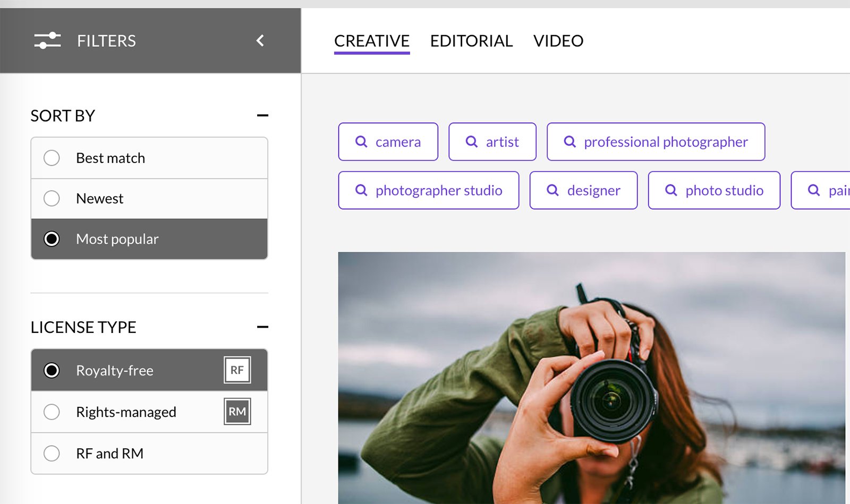Click the RM license badge icon
The height and width of the screenshot is (504, 850).
click(x=237, y=412)
